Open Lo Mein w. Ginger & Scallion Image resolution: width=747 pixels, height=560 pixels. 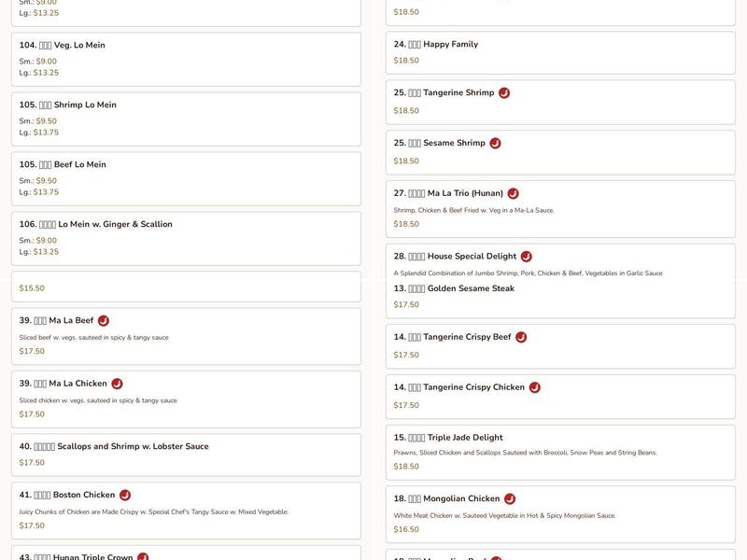tap(115, 225)
